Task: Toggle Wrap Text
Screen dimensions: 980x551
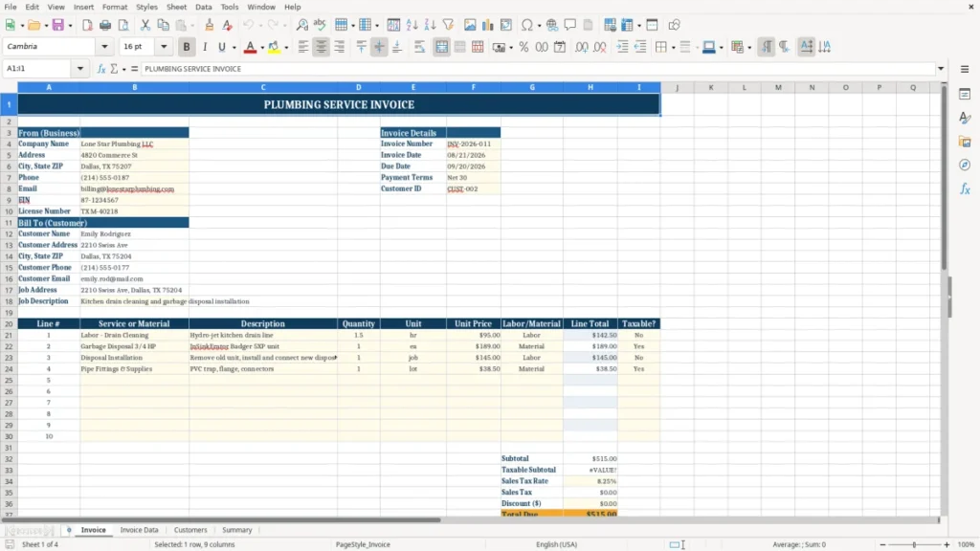Action: pyautogui.click(x=419, y=47)
